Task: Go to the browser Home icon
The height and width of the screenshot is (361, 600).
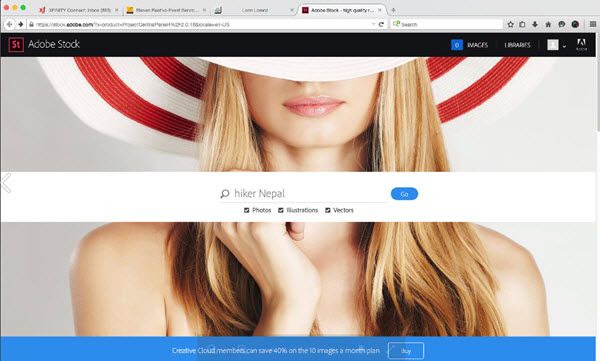Action: click(548, 24)
